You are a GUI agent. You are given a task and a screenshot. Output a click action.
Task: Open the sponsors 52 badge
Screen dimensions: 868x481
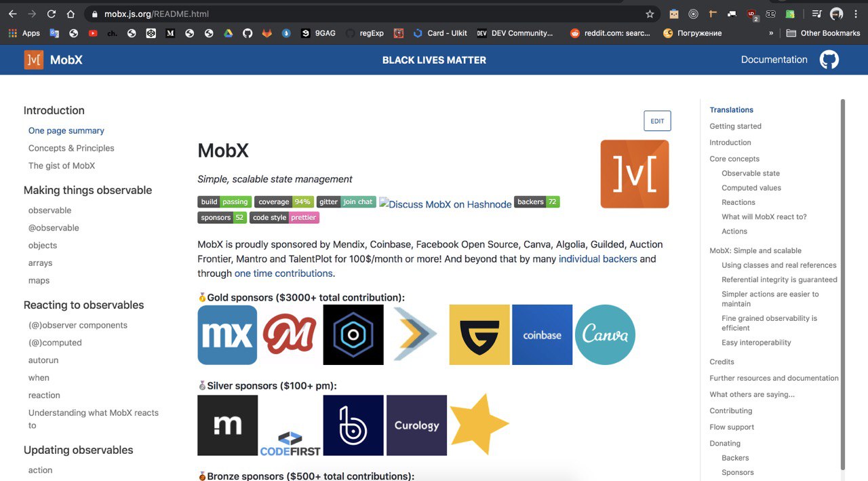(x=222, y=217)
